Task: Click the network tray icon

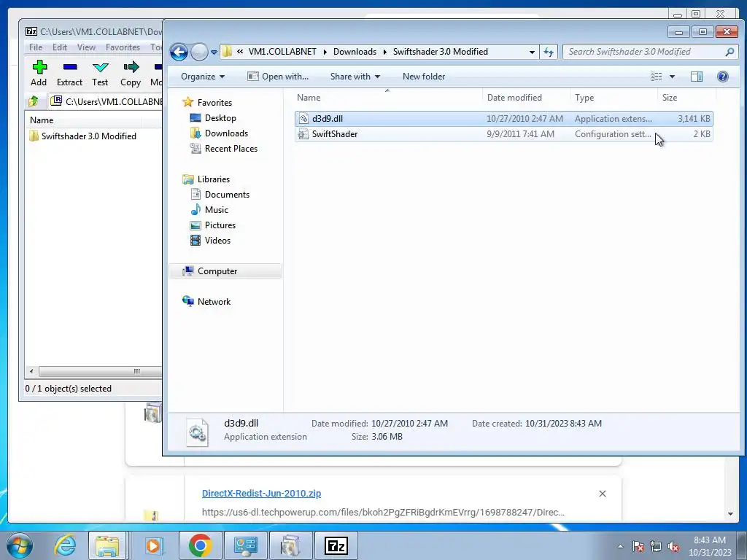Action: point(656,546)
